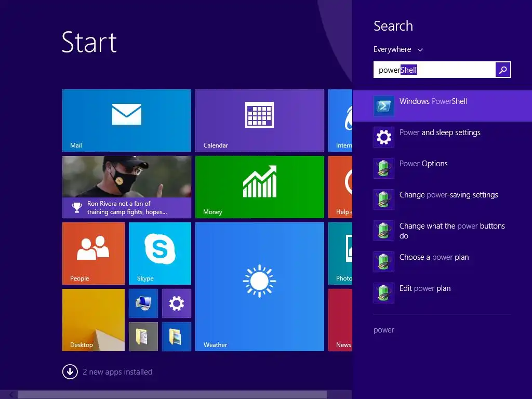Select Choose a power plan result
532x399 pixels.
(443, 262)
